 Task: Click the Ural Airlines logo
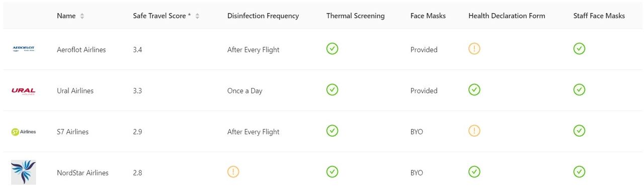[x=23, y=91]
